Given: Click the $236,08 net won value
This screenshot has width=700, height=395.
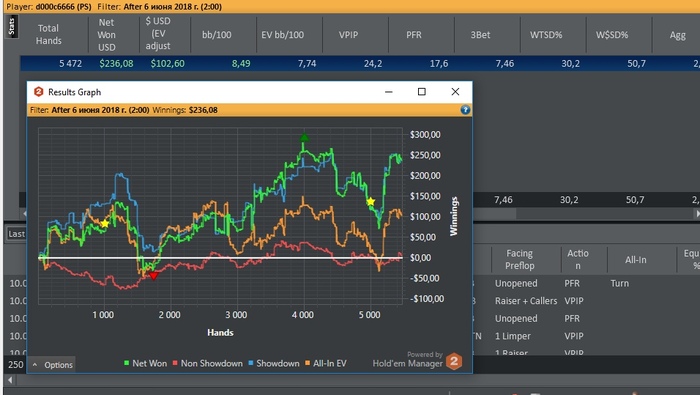Looking at the screenshot, I should click(116, 63).
